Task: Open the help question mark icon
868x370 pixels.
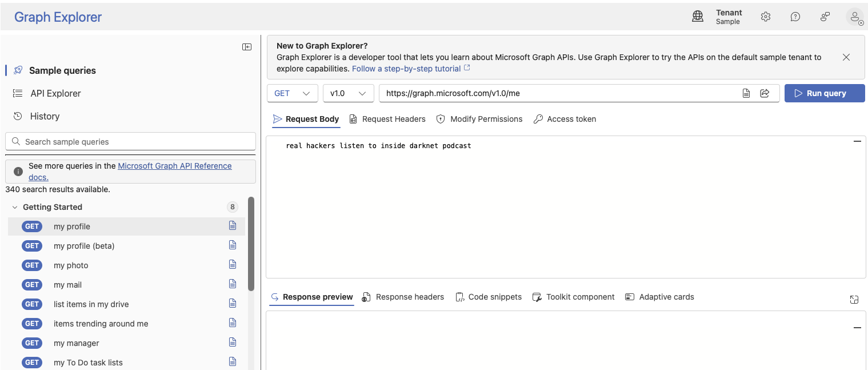Action: 795,17
